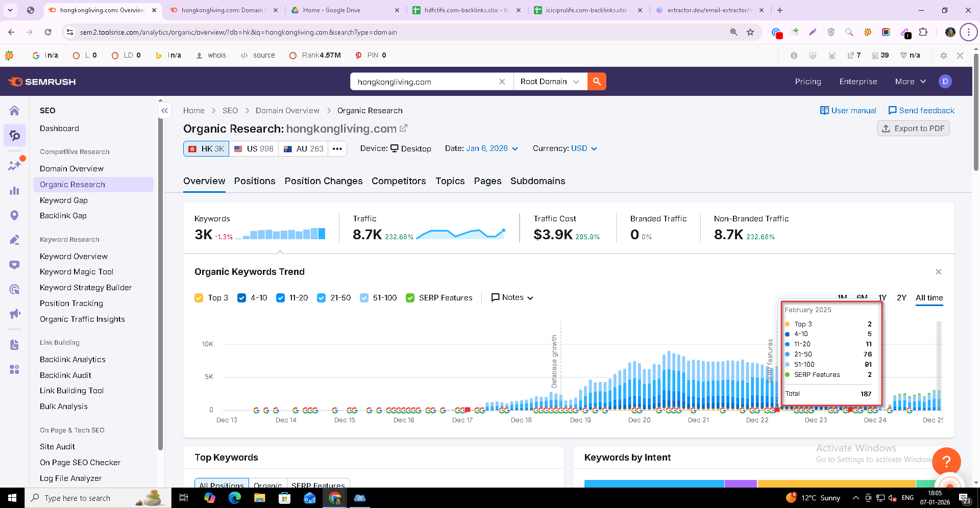Toggle the 4-10 positions checkbox

[242, 298]
